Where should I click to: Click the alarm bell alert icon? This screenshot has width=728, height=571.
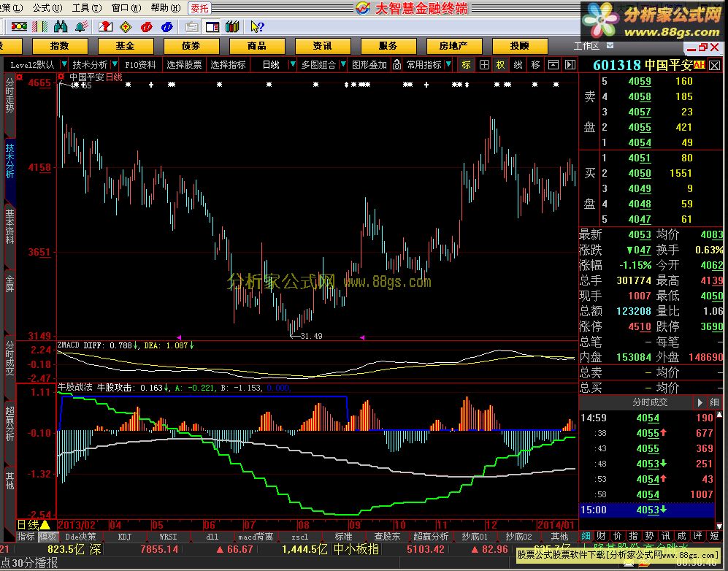point(82,27)
